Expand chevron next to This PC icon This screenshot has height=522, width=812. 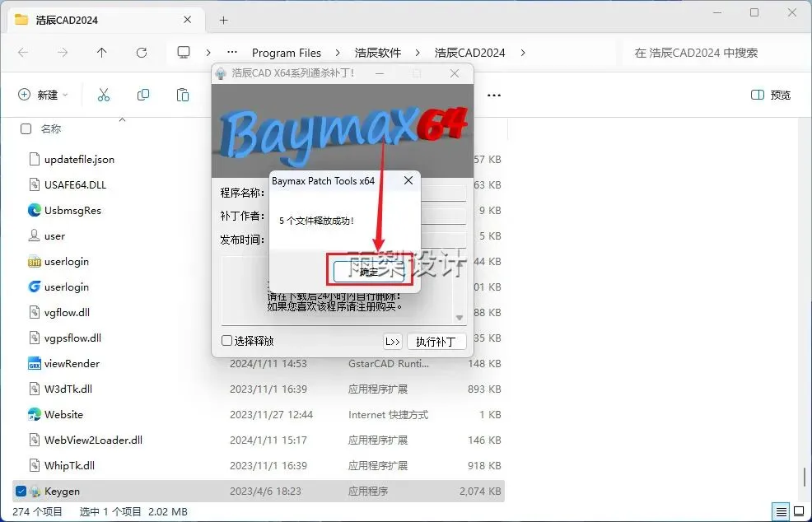point(208,53)
